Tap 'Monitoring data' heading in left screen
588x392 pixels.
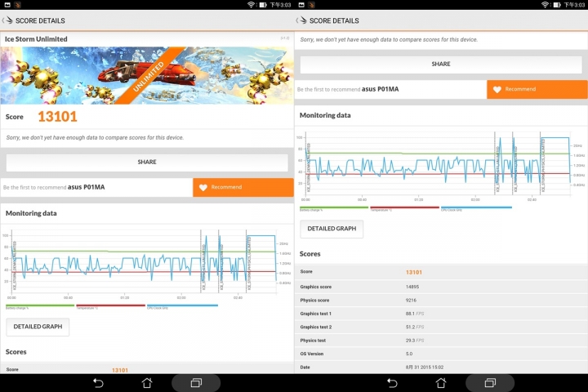coord(31,213)
